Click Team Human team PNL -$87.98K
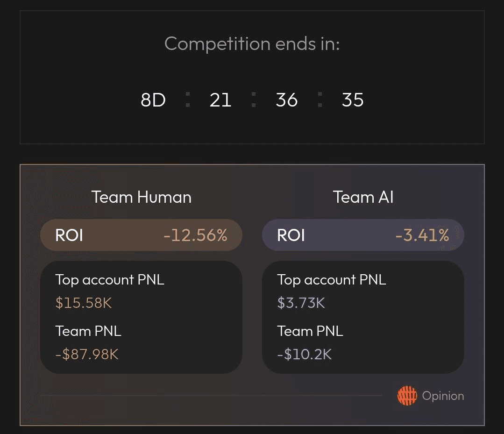This screenshot has width=504, height=434. [x=87, y=354]
